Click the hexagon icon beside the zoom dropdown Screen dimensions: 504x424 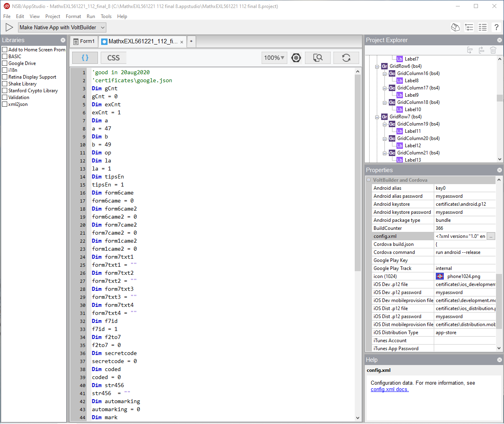296,58
